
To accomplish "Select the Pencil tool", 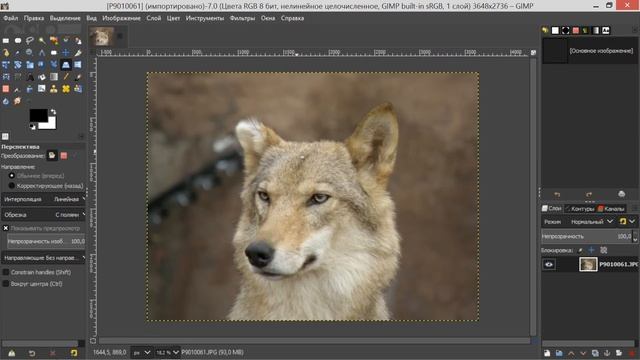I will click(66, 76).
